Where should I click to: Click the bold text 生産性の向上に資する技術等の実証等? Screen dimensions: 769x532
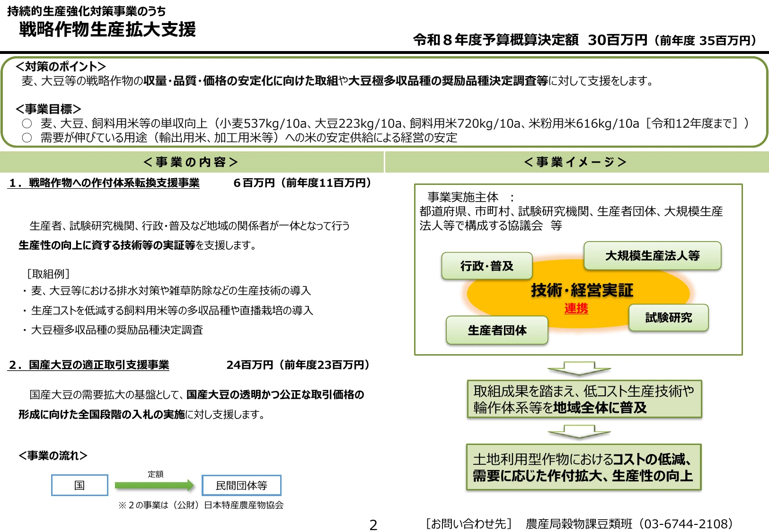coord(107,245)
